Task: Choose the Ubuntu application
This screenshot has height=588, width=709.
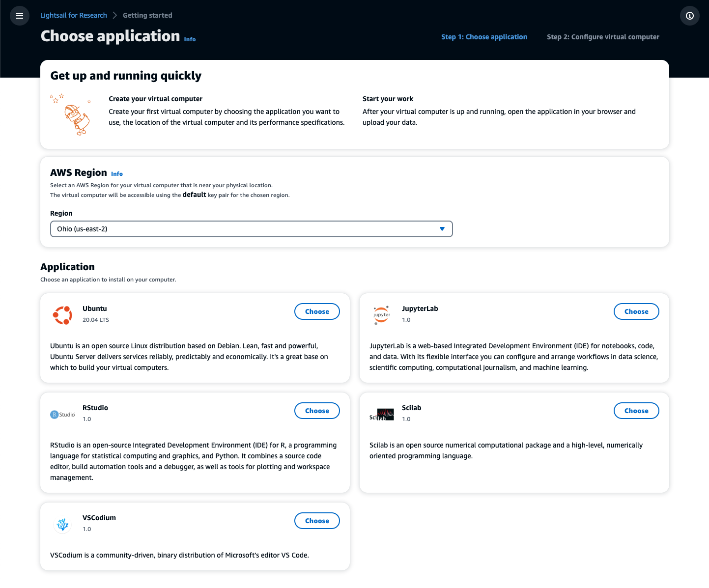Action: pyautogui.click(x=317, y=311)
